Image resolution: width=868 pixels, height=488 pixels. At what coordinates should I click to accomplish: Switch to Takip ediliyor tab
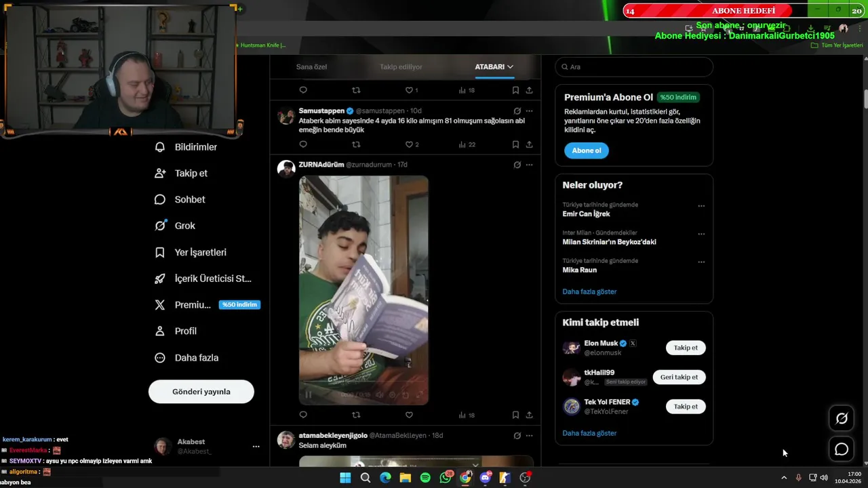401,67
